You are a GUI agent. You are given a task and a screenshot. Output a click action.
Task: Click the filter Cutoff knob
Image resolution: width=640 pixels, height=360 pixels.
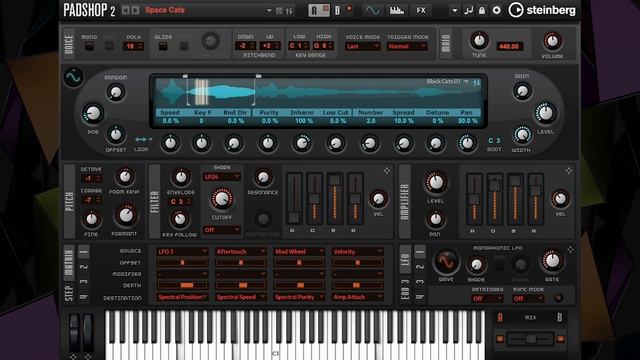(222, 199)
